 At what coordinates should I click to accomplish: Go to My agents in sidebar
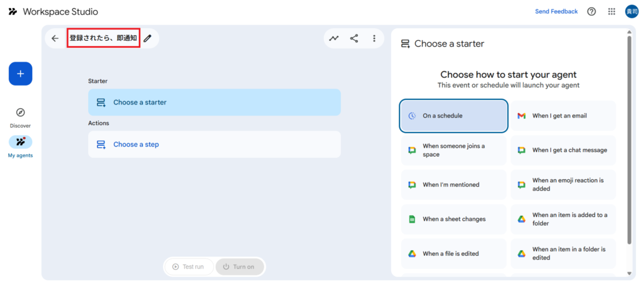(x=20, y=147)
